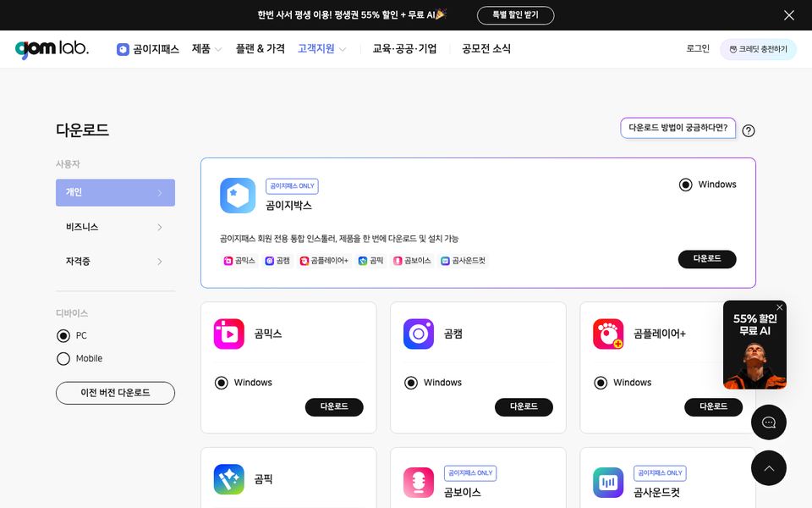Download 곰캠
Screen dimensions: 812x508
(524, 407)
